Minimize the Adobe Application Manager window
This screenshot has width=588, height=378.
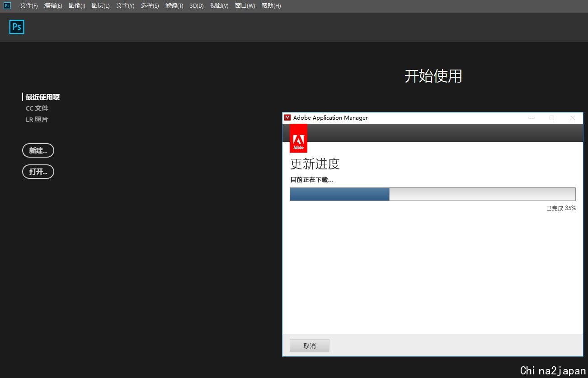(532, 118)
